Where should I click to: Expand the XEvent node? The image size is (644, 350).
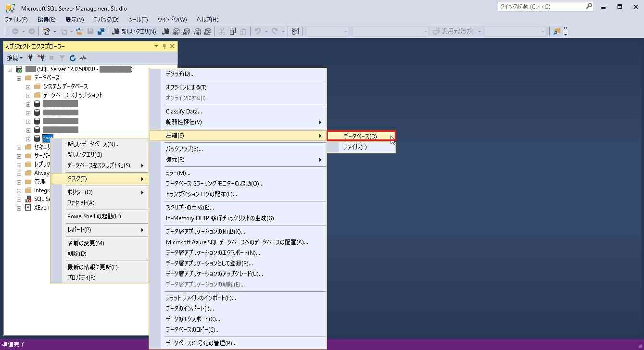(x=19, y=208)
